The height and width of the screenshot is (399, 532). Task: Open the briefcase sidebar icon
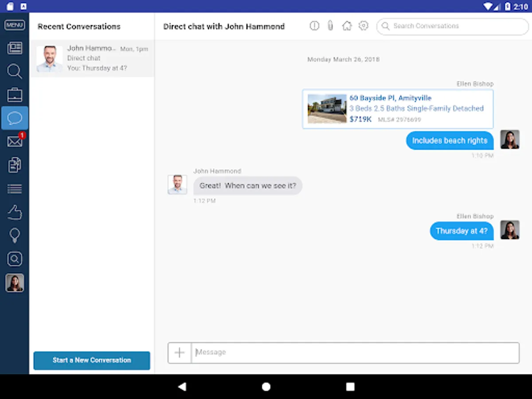(15, 94)
